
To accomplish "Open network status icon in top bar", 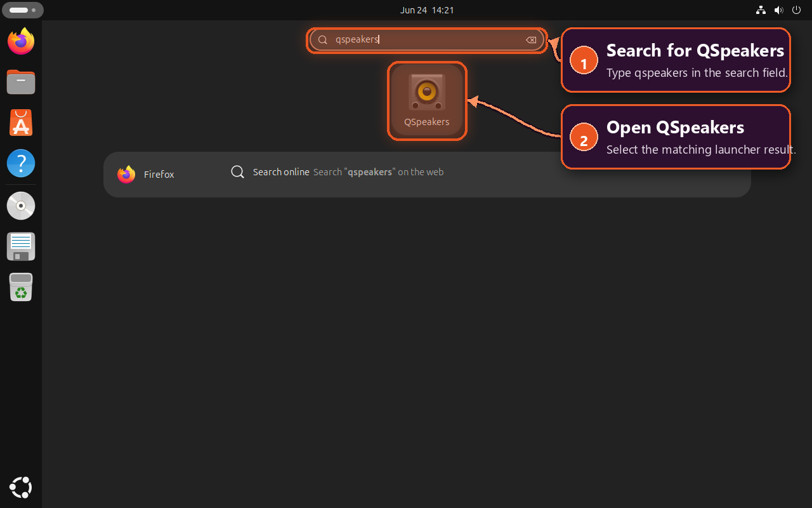I will pyautogui.click(x=761, y=10).
